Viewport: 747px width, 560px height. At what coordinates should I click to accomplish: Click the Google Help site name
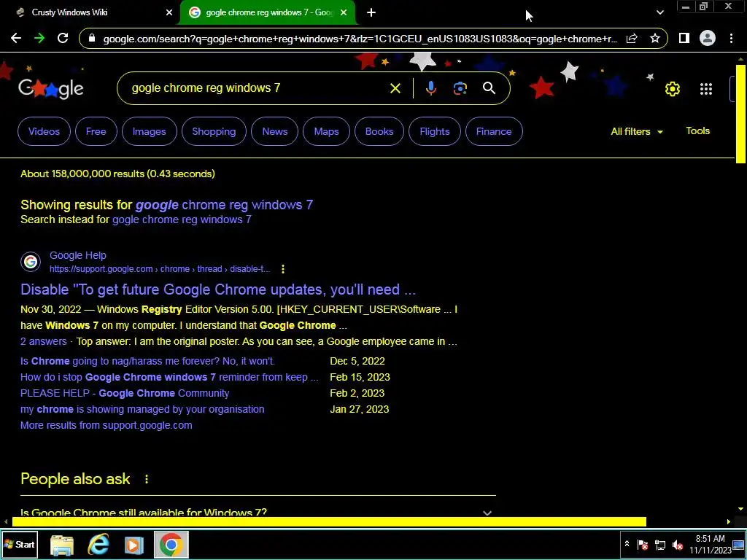[77, 256]
